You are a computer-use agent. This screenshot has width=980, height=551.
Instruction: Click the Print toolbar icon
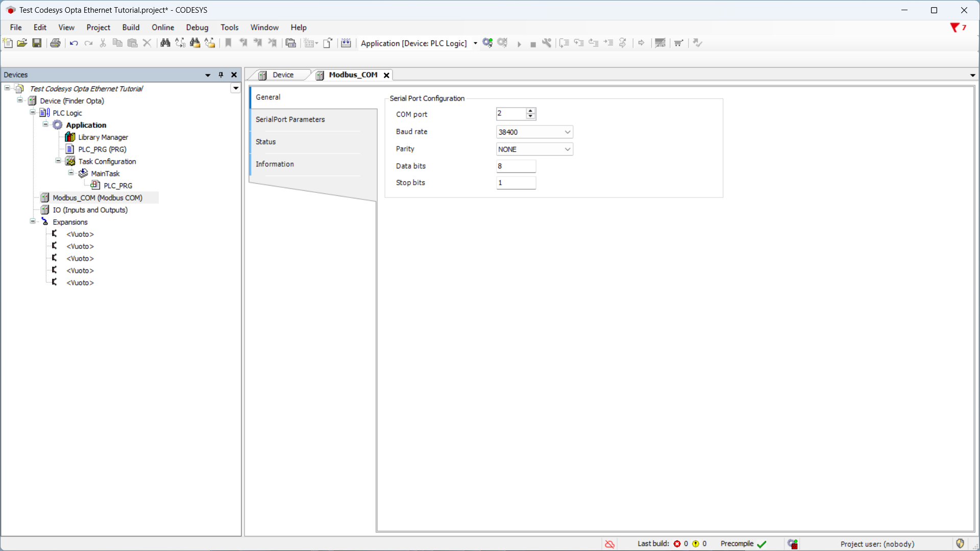click(x=55, y=43)
